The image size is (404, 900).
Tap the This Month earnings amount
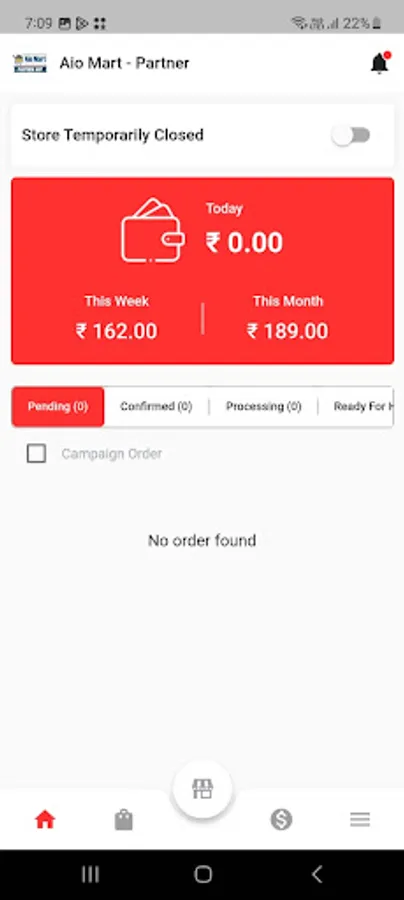pyautogui.click(x=288, y=331)
